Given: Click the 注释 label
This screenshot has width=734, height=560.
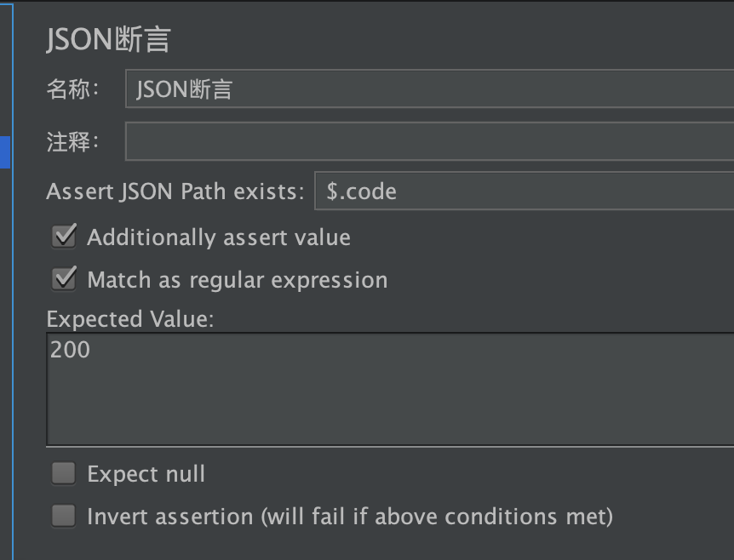Looking at the screenshot, I should coord(72,141).
